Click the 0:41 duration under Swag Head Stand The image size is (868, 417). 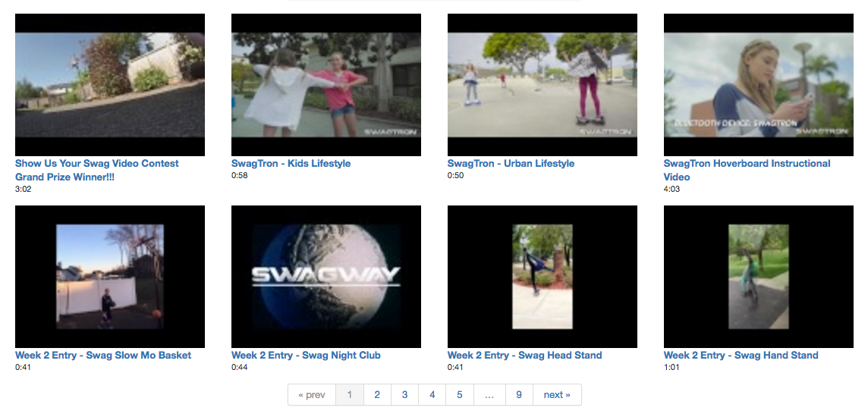coord(455,367)
